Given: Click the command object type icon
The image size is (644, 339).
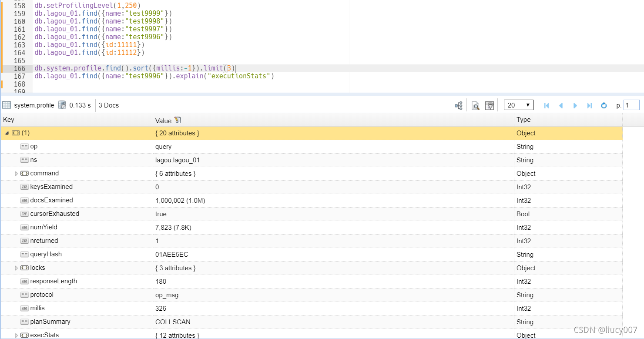Looking at the screenshot, I should (24, 174).
